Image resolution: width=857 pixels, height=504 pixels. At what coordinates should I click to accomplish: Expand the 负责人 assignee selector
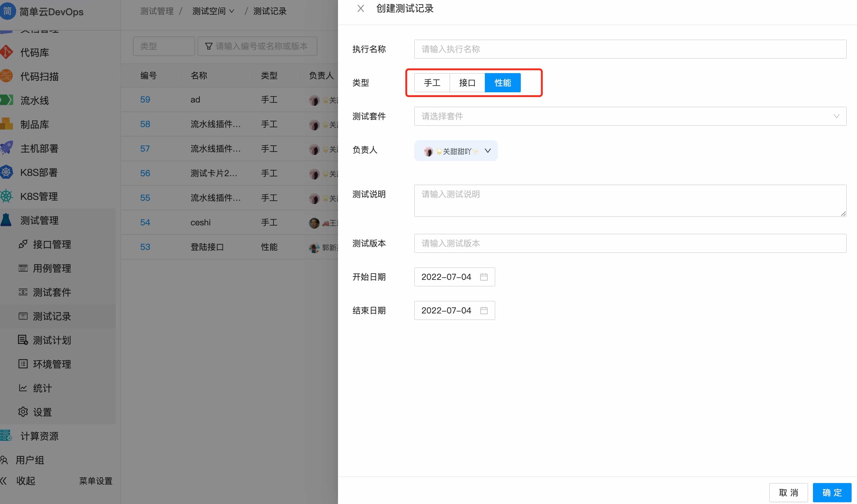pyautogui.click(x=456, y=151)
